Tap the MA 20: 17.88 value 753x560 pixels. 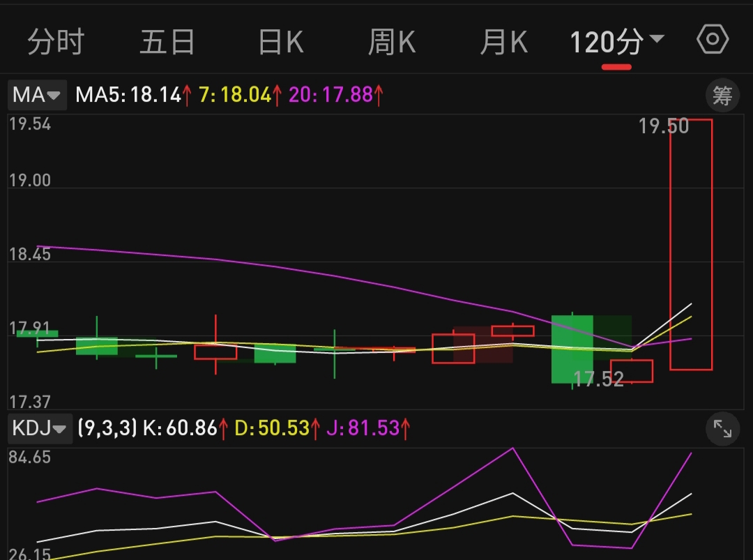click(336, 95)
